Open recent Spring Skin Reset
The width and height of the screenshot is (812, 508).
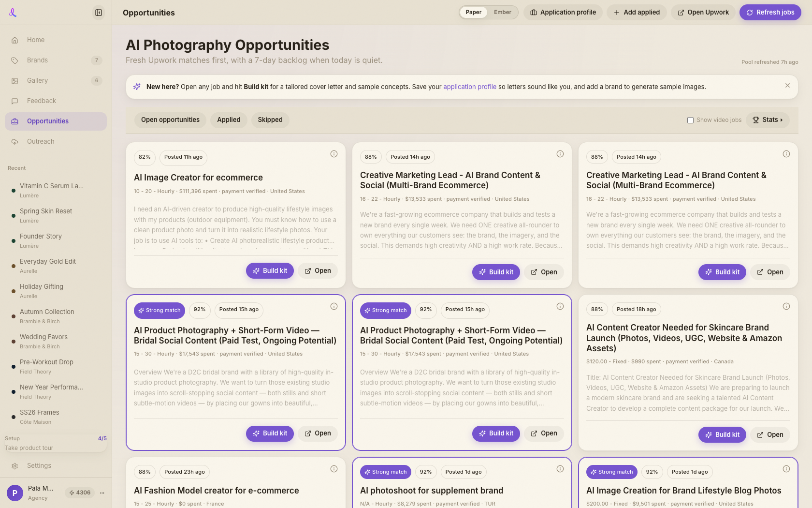click(x=56, y=215)
